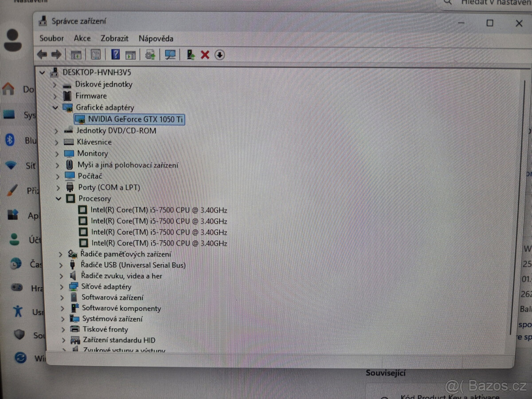Image resolution: width=532 pixels, height=399 pixels.
Task: Expand the Diskové jednotky category
Action: click(54, 84)
